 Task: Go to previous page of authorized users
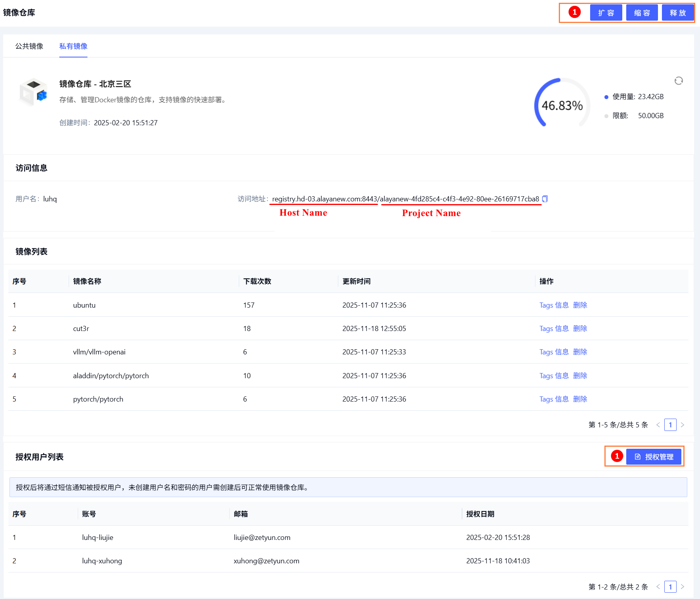(658, 587)
